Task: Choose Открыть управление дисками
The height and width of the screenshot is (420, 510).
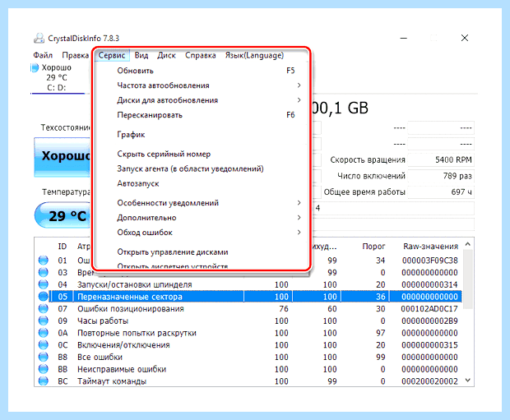Action: [201, 252]
